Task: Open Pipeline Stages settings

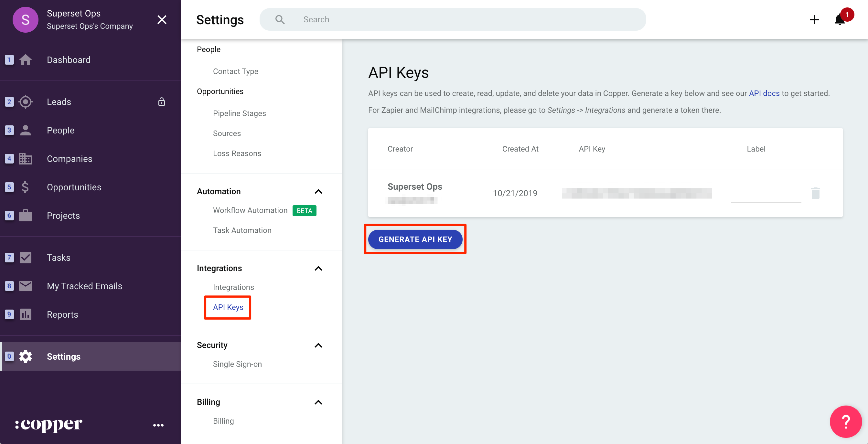Action: click(x=239, y=113)
